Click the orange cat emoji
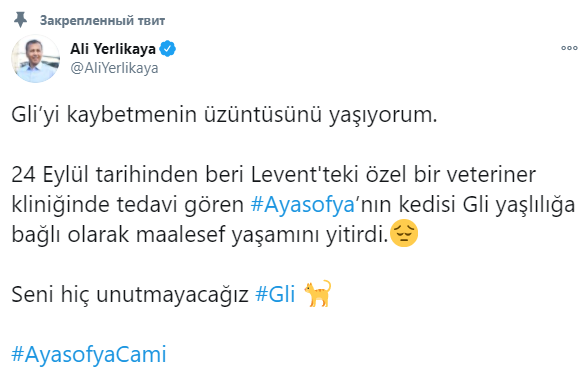This screenshot has width=586, height=372. click(318, 293)
